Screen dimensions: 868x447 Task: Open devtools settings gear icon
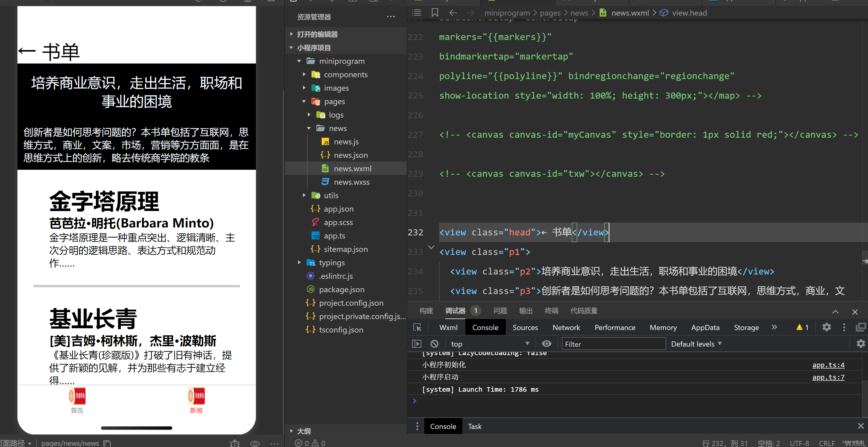click(826, 327)
